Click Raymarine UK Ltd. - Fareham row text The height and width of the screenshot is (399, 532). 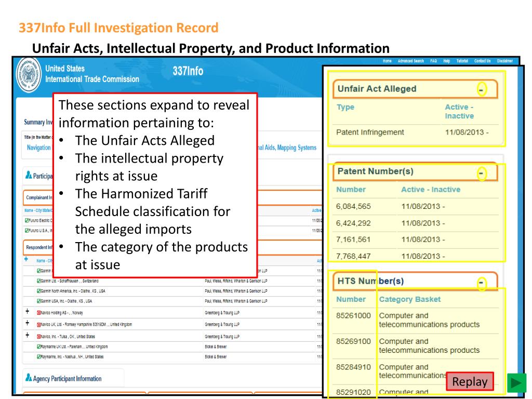tap(74, 347)
